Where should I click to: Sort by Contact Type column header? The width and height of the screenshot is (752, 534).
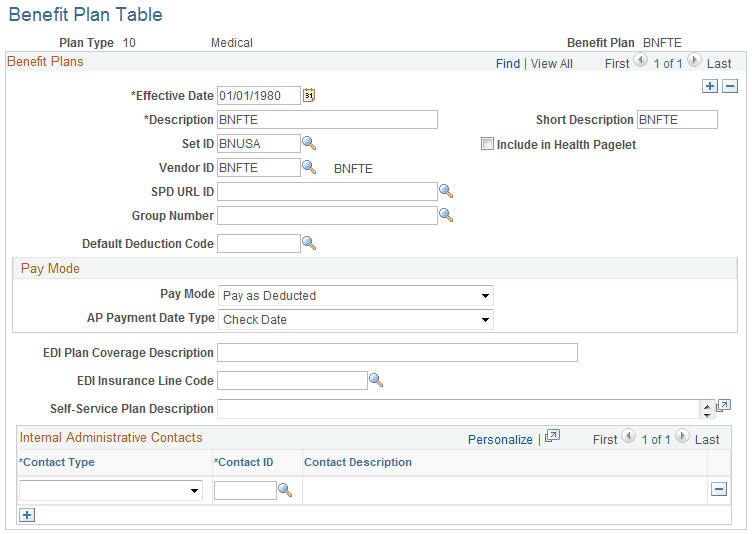[x=57, y=462]
